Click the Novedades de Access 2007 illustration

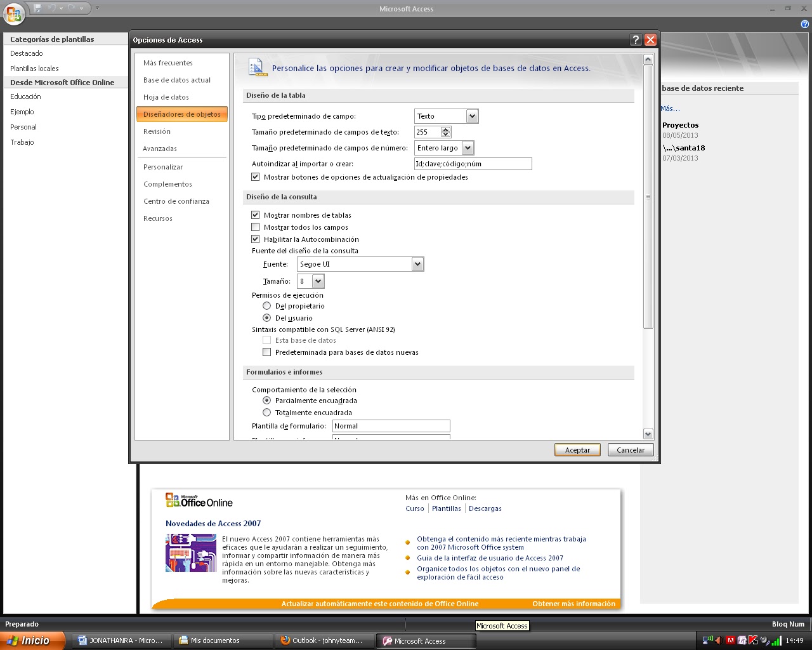click(191, 553)
